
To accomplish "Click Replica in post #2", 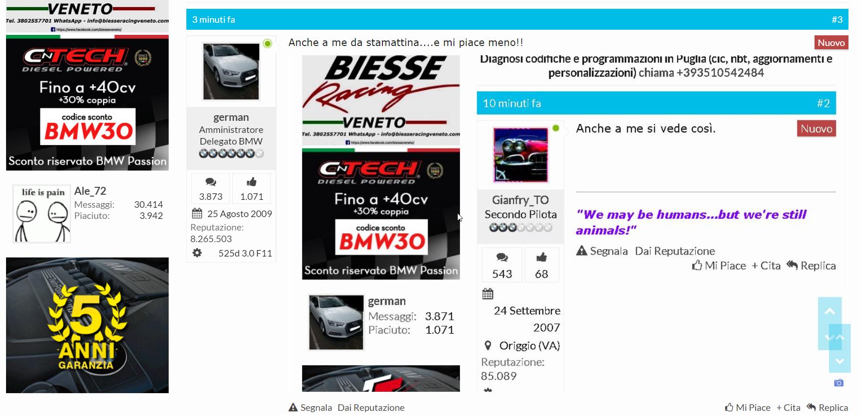I will pyautogui.click(x=811, y=265).
